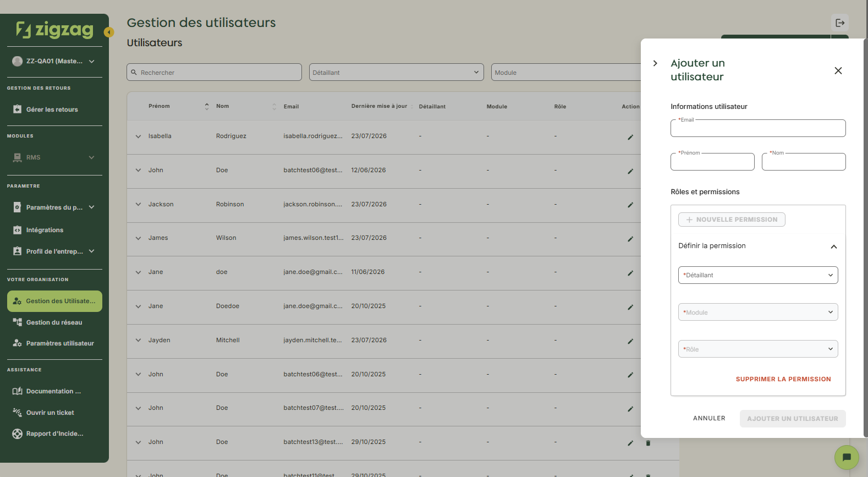This screenshot has width=868, height=477.
Task: Click the Rechercher search box
Action: 214,72
